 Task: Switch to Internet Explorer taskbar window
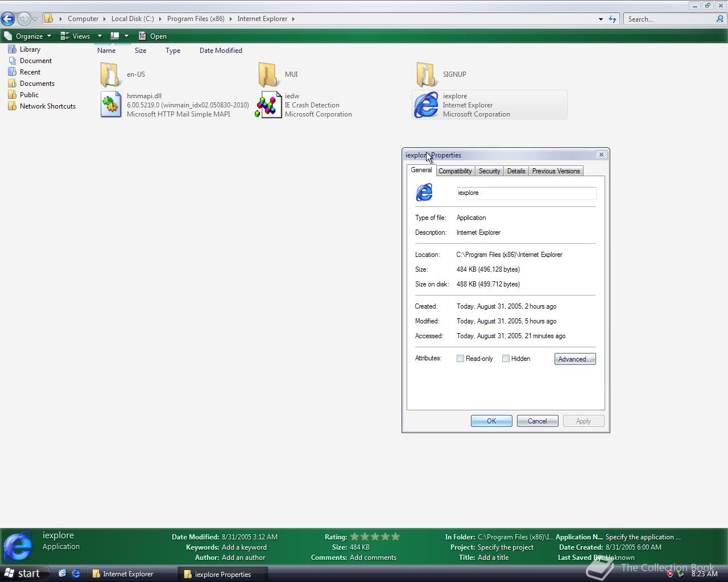pyautogui.click(x=132, y=574)
